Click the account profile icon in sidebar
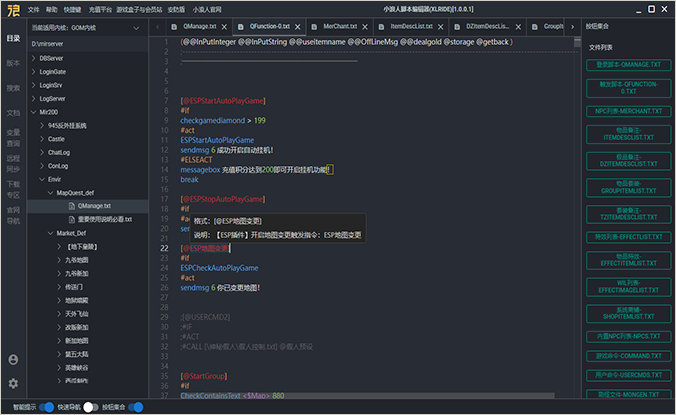 point(13,359)
